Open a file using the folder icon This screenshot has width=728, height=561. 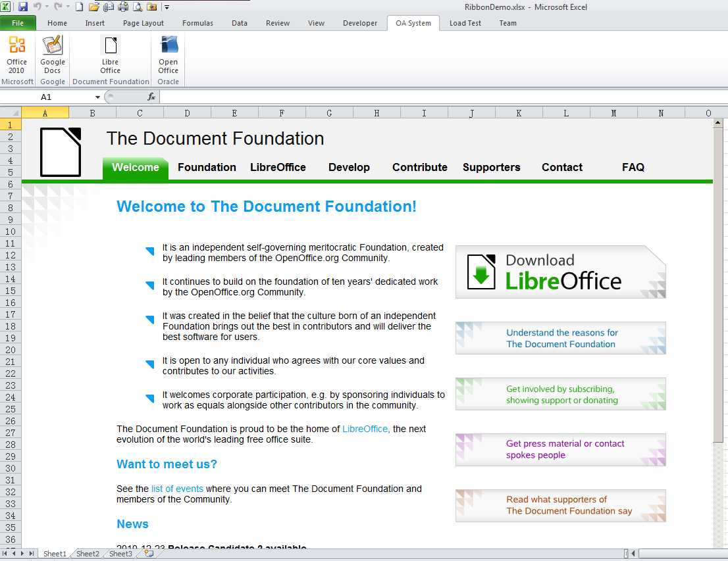(93, 7)
